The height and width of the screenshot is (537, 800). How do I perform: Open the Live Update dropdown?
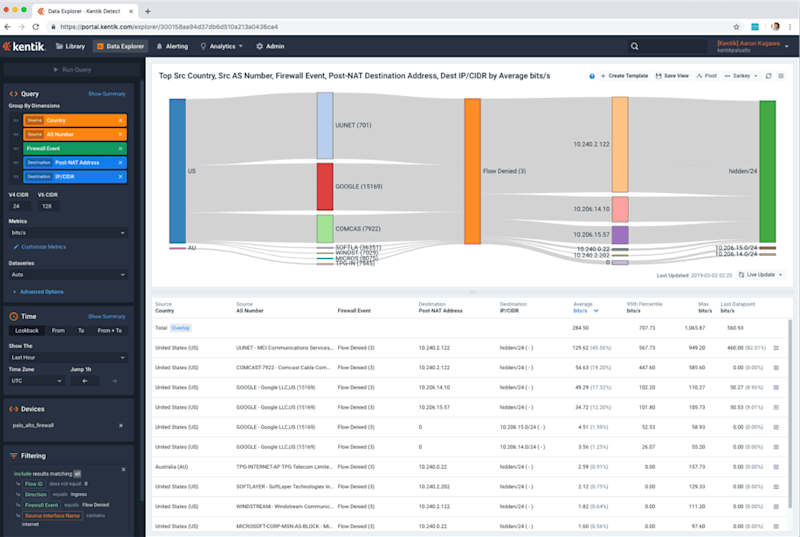(760, 275)
